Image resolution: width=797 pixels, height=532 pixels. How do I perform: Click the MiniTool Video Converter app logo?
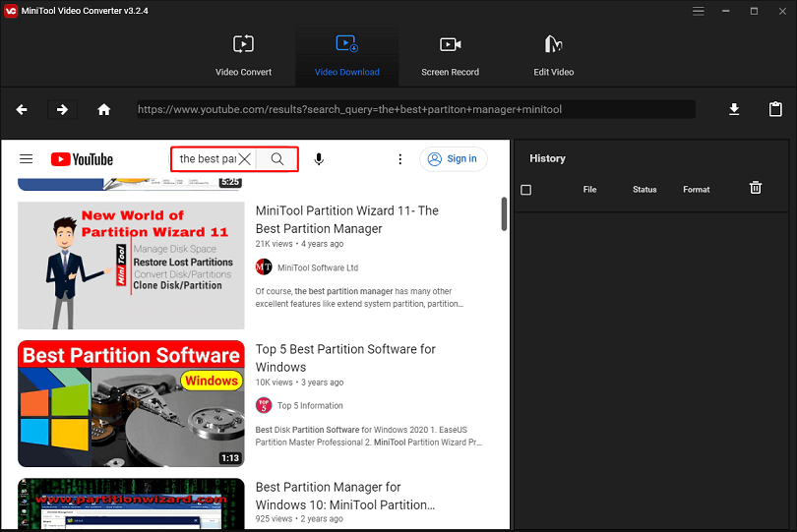10,11
